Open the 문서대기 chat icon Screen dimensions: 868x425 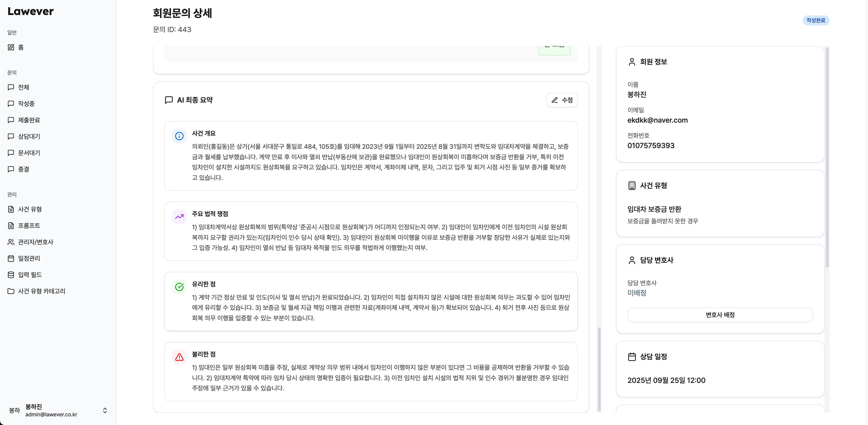(11, 153)
